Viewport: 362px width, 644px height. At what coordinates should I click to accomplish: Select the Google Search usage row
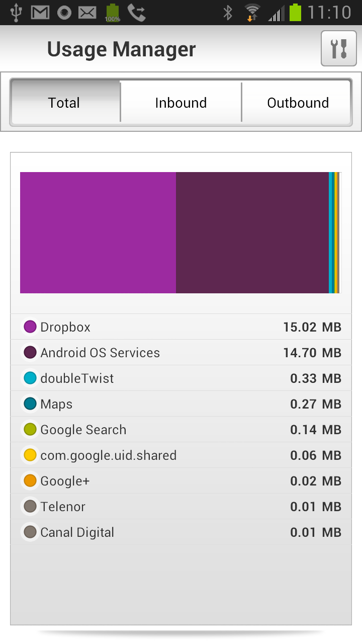(181, 430)
